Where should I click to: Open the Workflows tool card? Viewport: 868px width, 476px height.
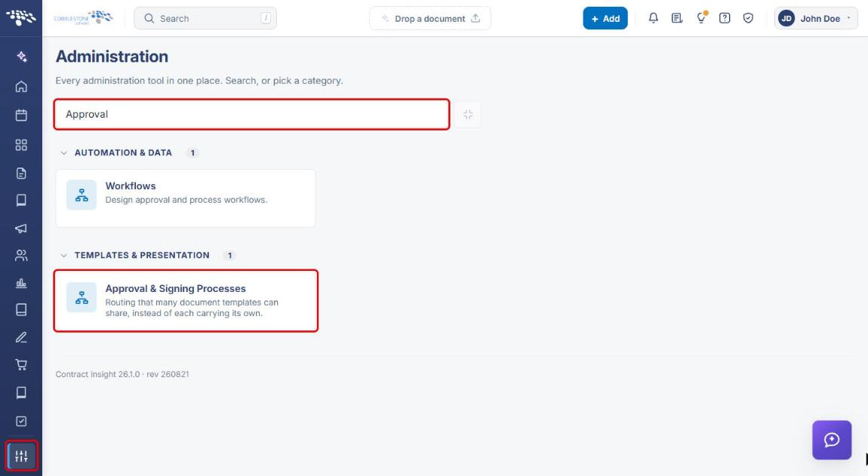186,198
